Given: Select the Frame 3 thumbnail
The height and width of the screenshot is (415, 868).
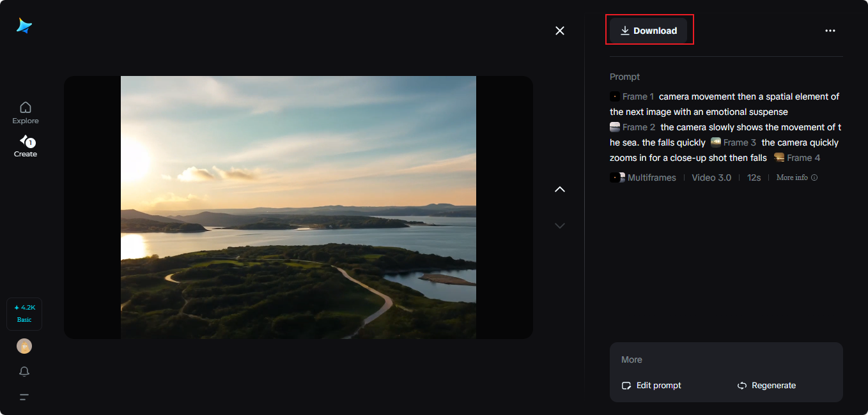Looking at the screenshot, I should click(x=715, y=142).
